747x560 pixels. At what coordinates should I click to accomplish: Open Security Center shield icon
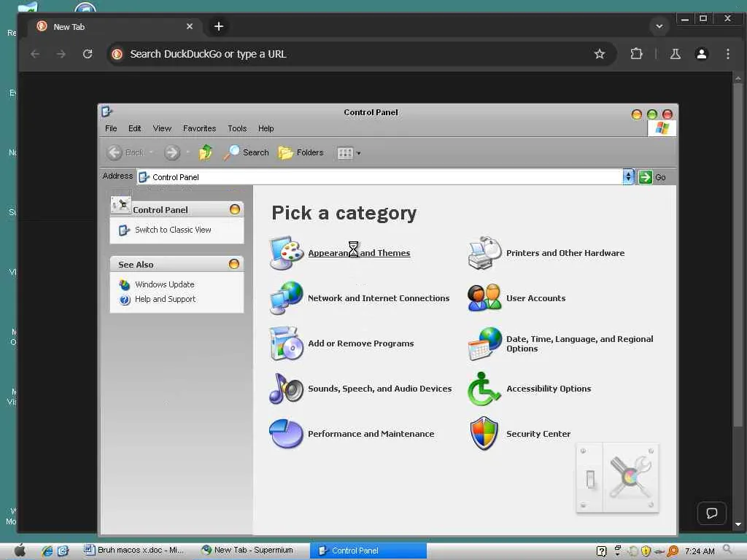pyautogui.click(x=484, y=434)
